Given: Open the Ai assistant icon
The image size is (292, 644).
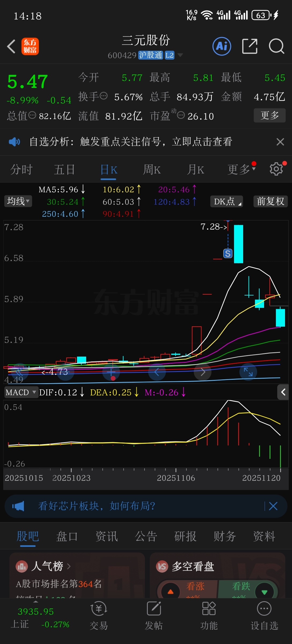Looking at the screenshot, I should point(222,46).
